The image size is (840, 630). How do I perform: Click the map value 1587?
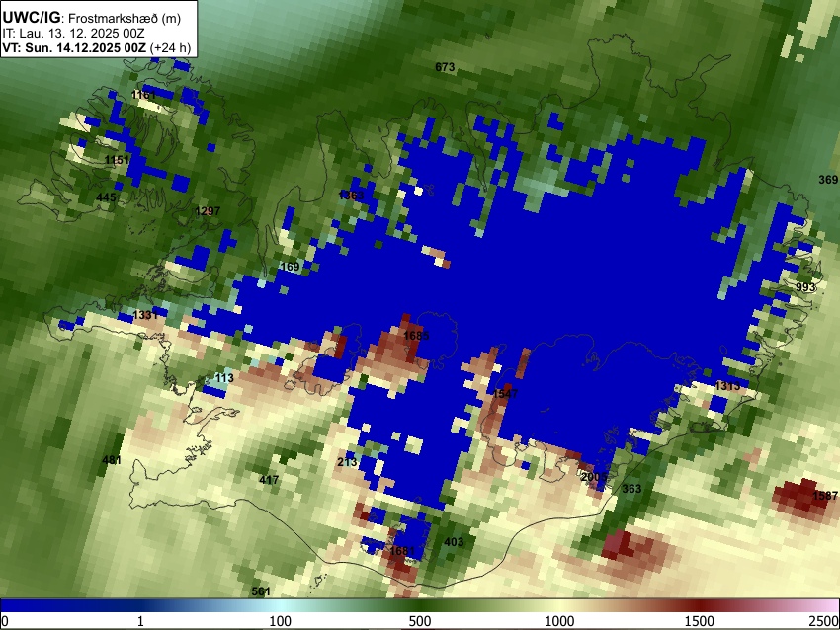click(825, 495)
